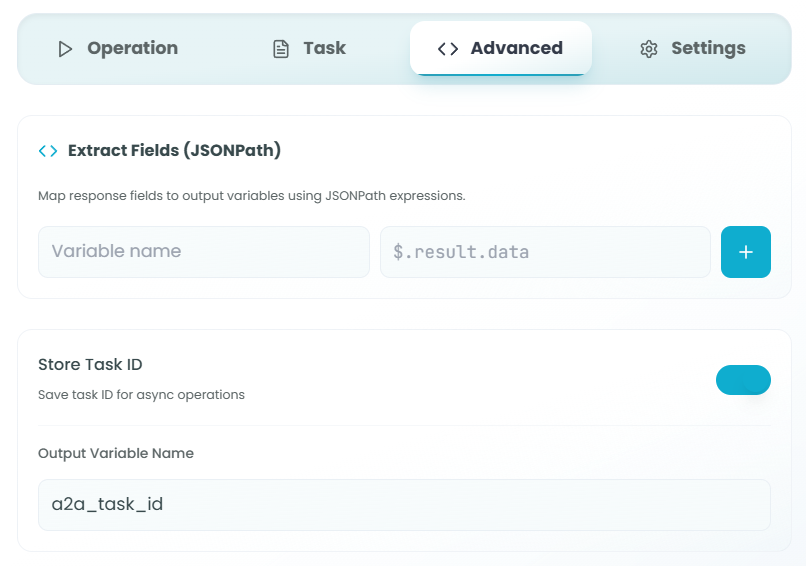The height and width of the screenshot is (566, 806).
Task: Click the a2a_task_id output variable field
Action: [404, 504]
